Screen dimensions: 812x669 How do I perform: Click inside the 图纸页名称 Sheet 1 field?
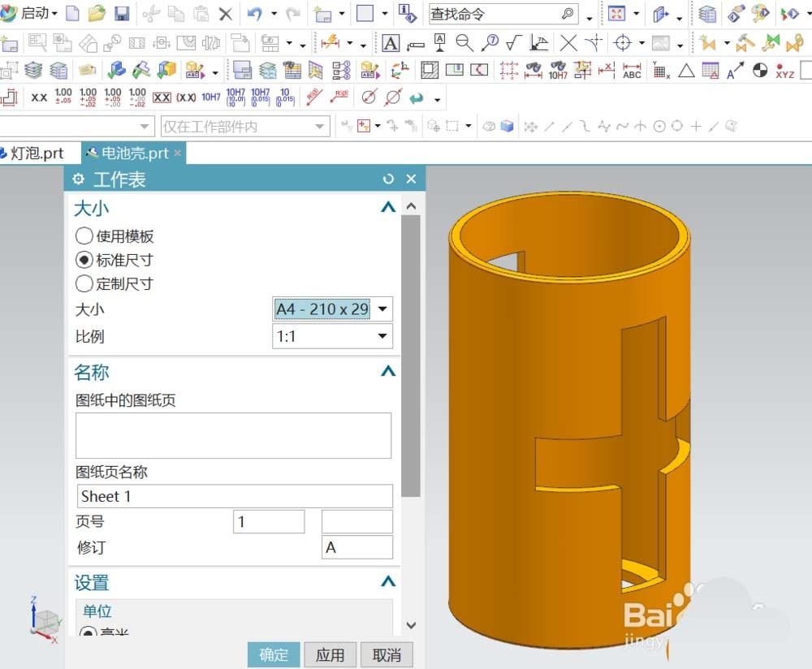(235, 496)
